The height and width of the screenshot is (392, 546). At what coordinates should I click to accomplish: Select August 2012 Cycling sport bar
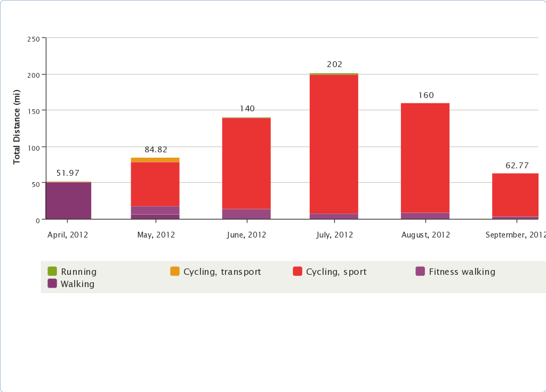pyautogui.click(x=425, y=158)
